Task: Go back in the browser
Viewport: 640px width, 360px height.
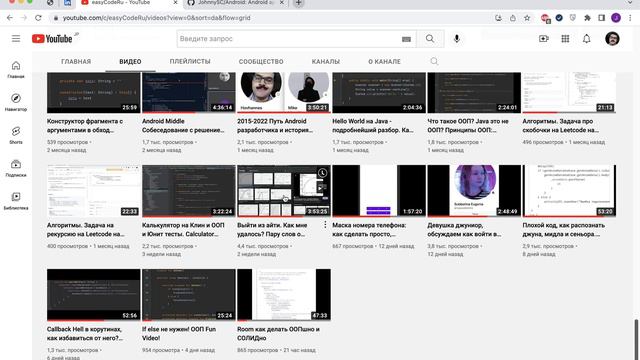Action: pyautogui.click(x=10, y=18)
